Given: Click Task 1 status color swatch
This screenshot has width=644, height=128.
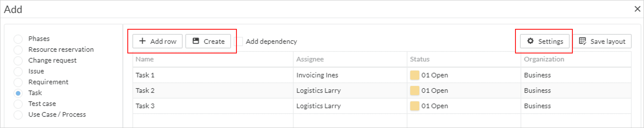Looking at the screenshot, I should click(415, 75).
